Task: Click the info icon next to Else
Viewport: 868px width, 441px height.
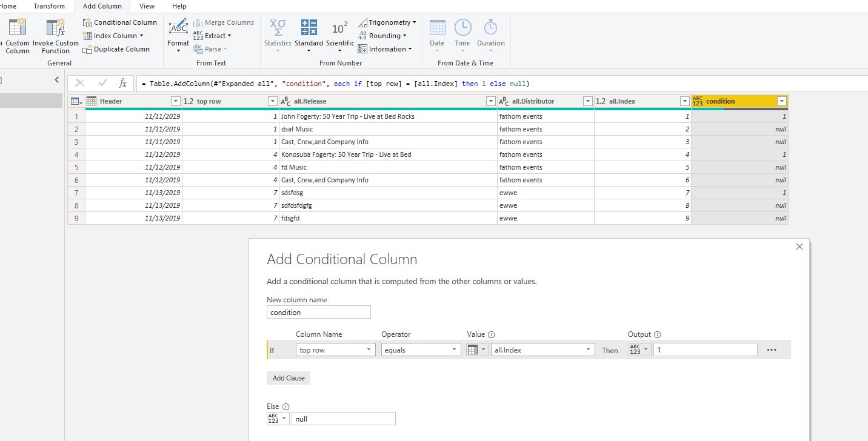Action: (x=286, y=407)
